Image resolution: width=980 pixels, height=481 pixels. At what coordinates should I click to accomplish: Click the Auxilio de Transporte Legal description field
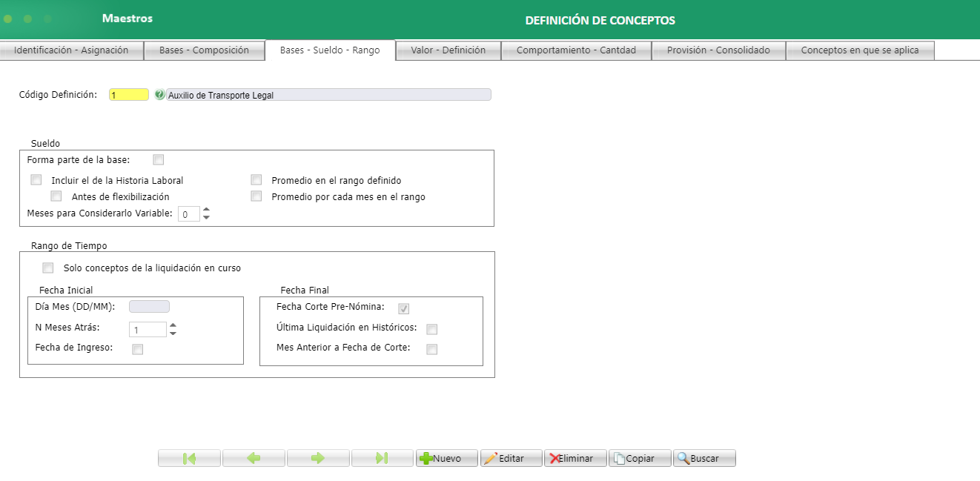point(328,95)
